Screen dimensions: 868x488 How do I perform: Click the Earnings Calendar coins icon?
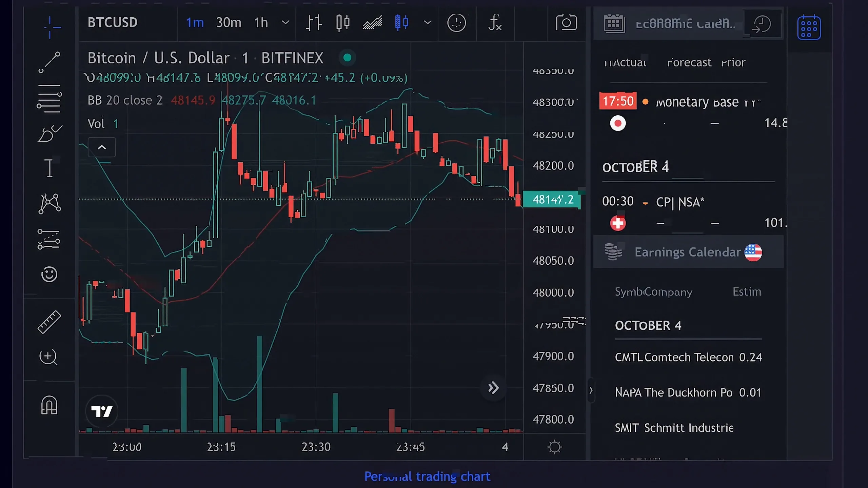tap(613, 251)
